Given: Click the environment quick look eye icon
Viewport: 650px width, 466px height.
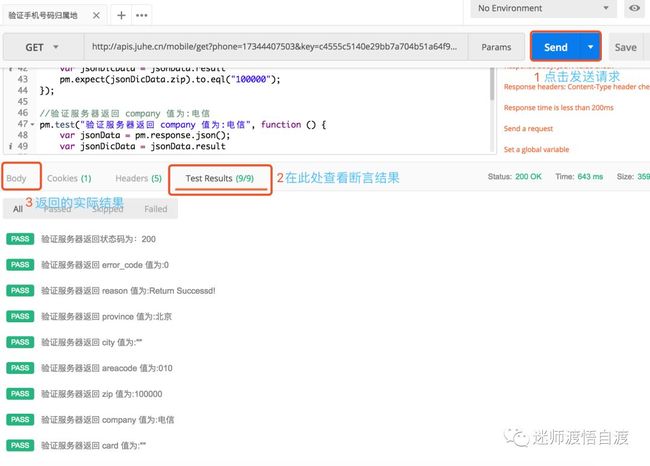Looking at the screenshot, I should 634,8.
